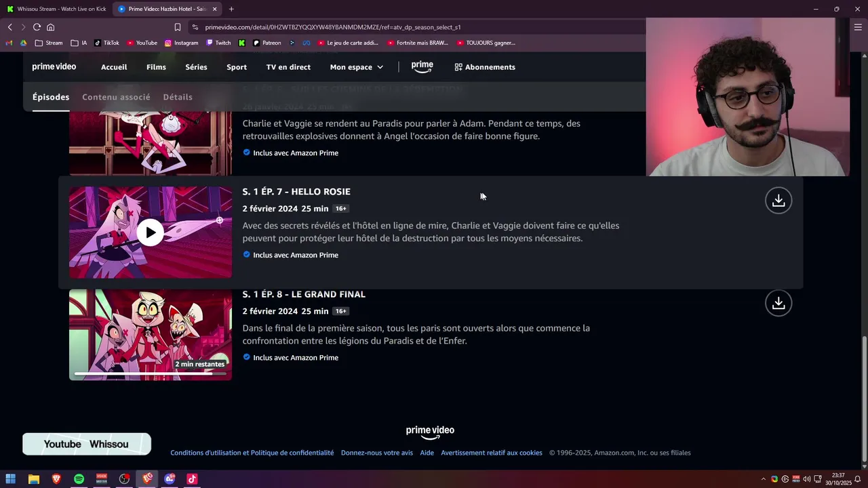This screenshot has width=868, height=488.
Task: Click the footer prime video logo
Action: 430,432
